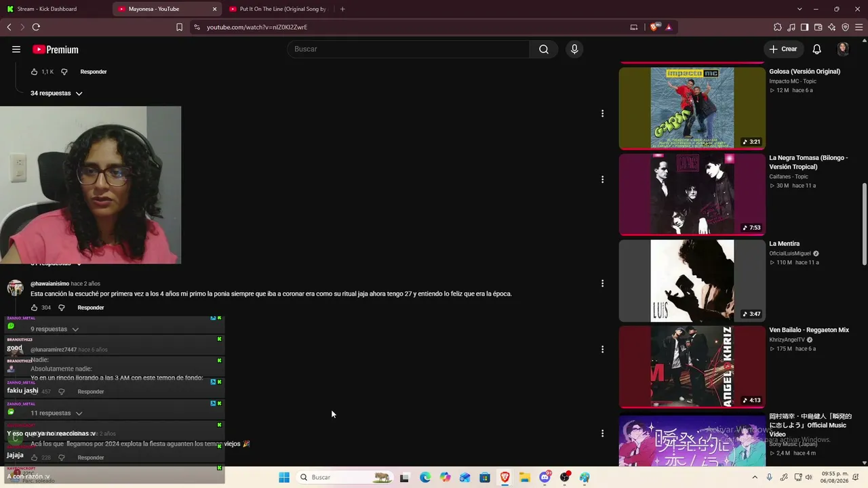
Task: Close the Mayonesa - YouTube tab
Action: [x=215, y=9]
